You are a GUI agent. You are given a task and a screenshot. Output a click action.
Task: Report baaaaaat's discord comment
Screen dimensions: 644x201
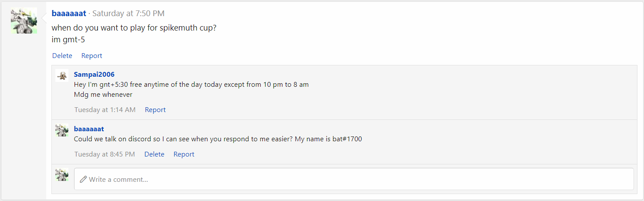coord(184,154)
